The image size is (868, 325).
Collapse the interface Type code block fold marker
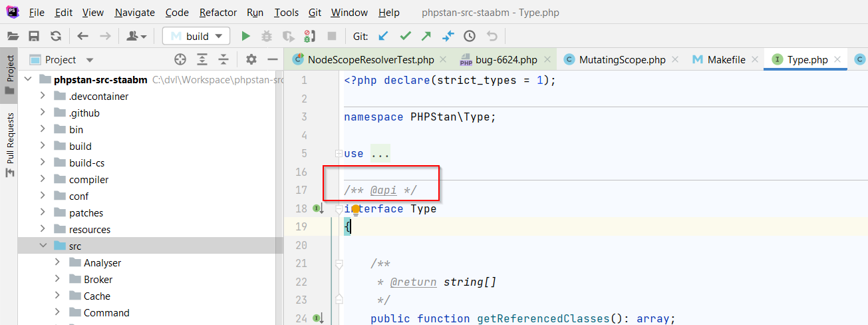pyautogui.click(x=339, y=210)
